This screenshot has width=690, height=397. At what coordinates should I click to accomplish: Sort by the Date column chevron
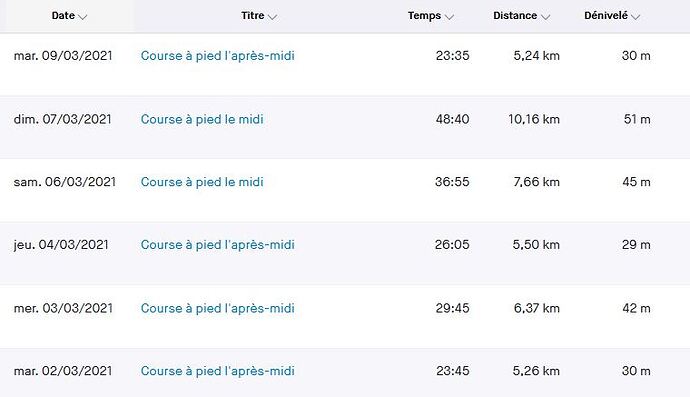click(82, 17)
